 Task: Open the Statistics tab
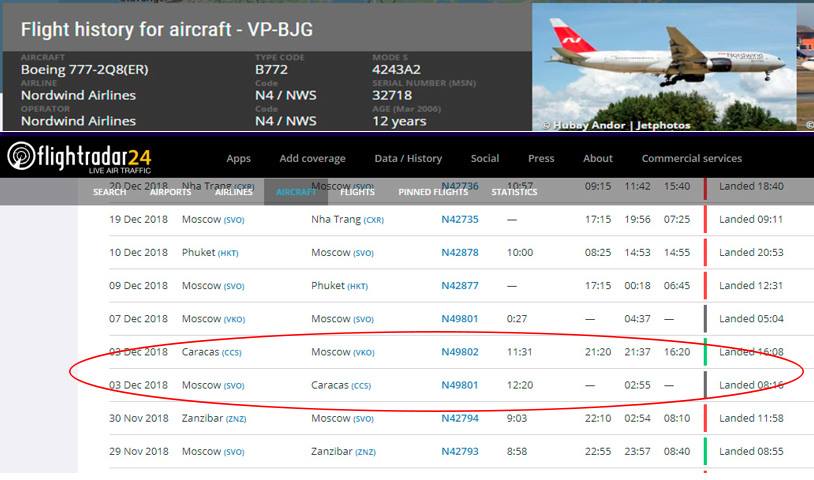click(514, 192)
